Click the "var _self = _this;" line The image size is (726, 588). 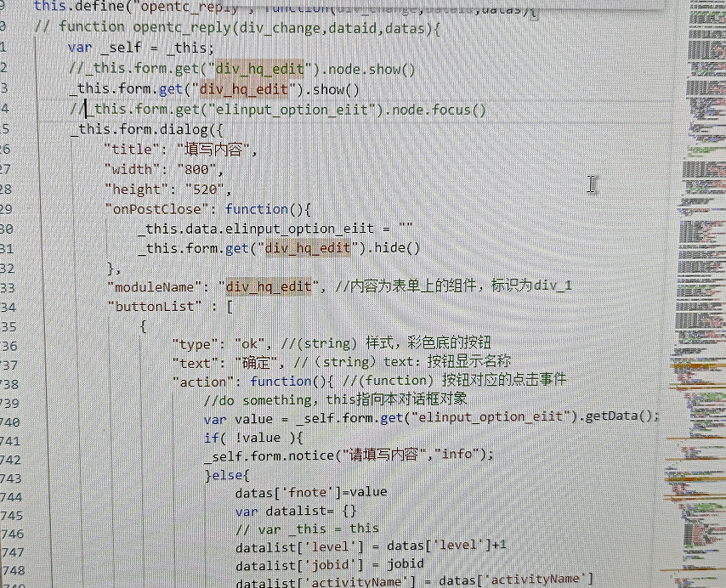[141, 48]
